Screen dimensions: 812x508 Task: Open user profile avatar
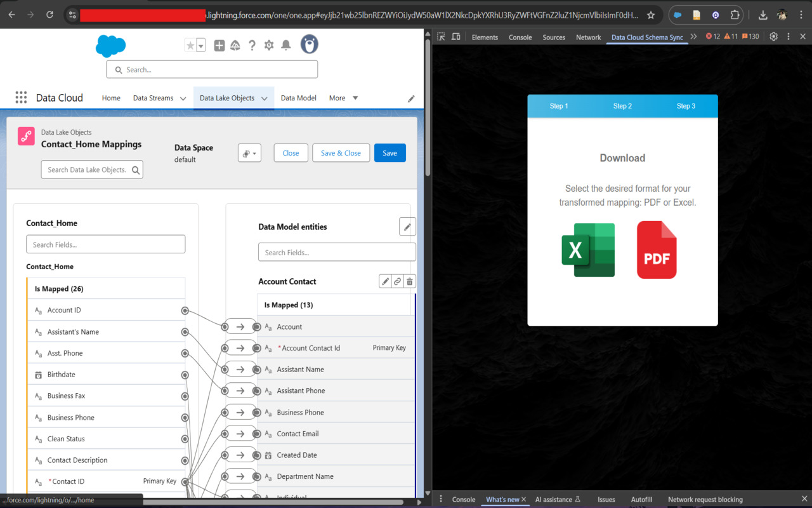pyautogui.click(x=309, y=44)
